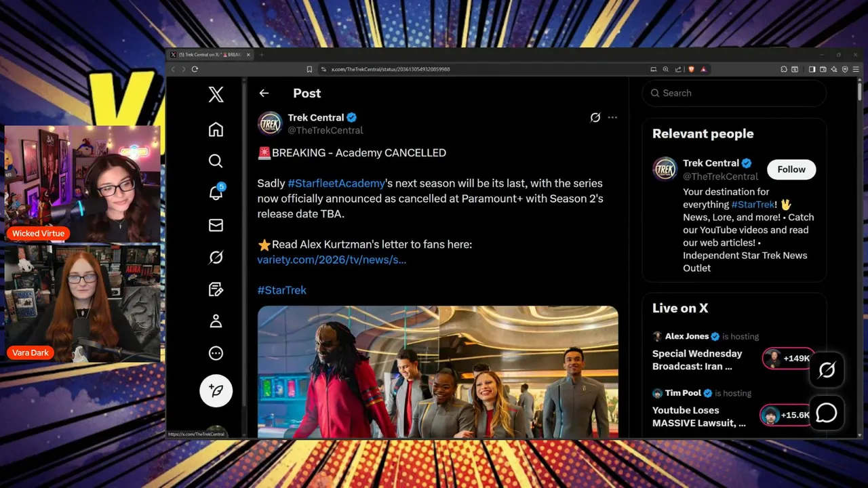Viewport: 868px width, 488px height.
Task: Click the address bar URL
Action: pos(390,69)
